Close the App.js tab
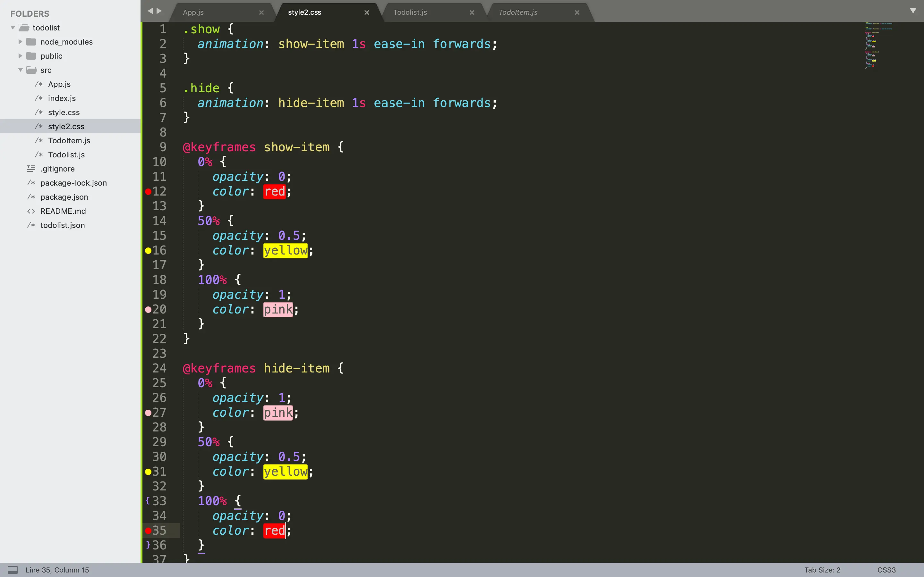 (261, 13)
